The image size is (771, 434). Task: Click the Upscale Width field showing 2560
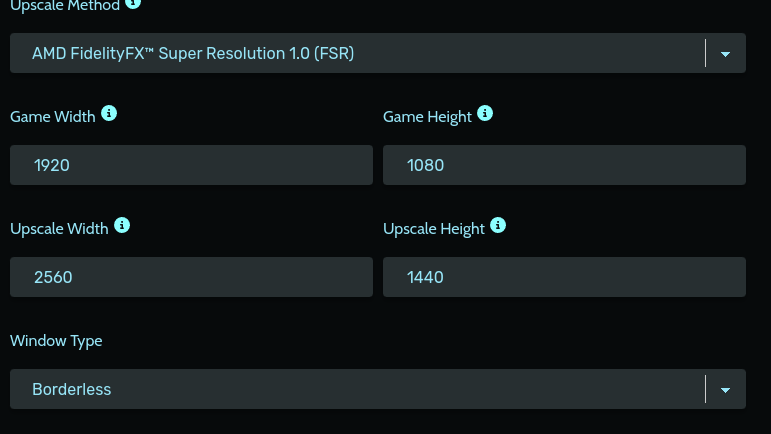(191, 277)
